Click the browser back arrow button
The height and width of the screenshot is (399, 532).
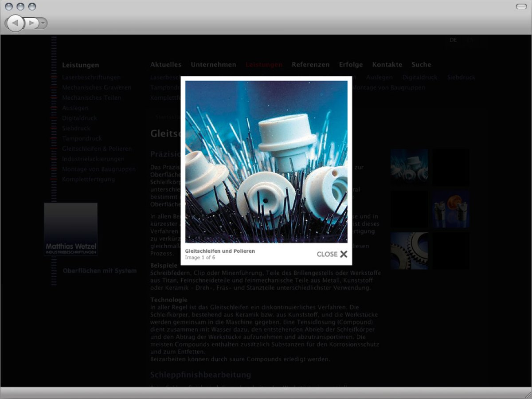click(16, 23)
